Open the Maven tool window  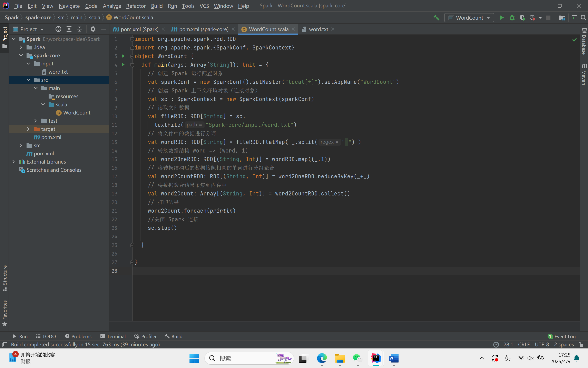pos(584,74)
